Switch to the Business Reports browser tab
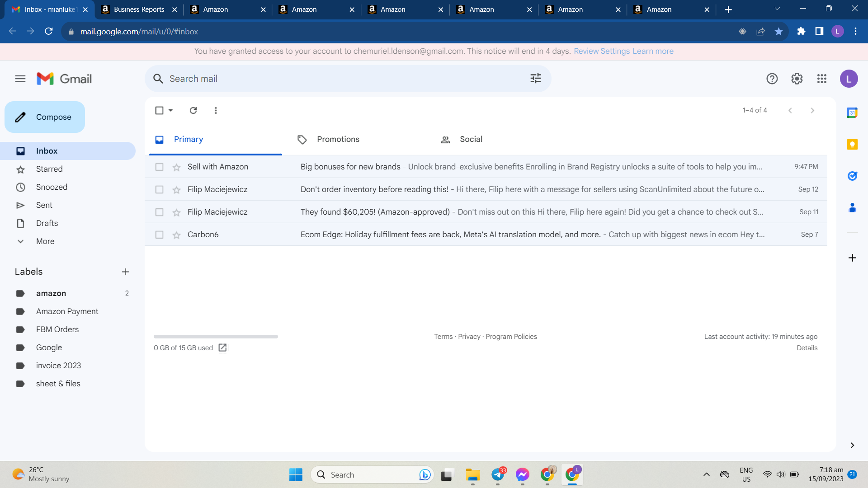 point(139,9)
